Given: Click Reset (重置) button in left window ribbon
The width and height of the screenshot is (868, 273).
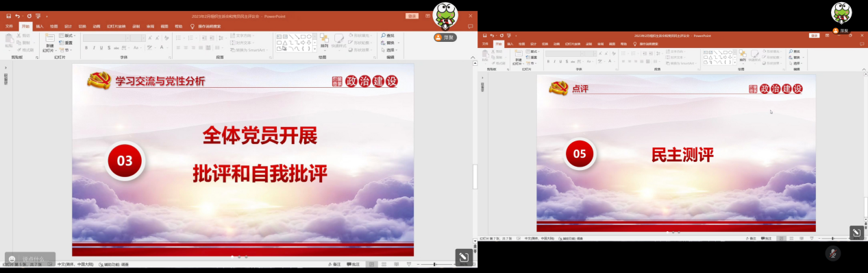Looking at the screenshot, I should pos(66,43).
